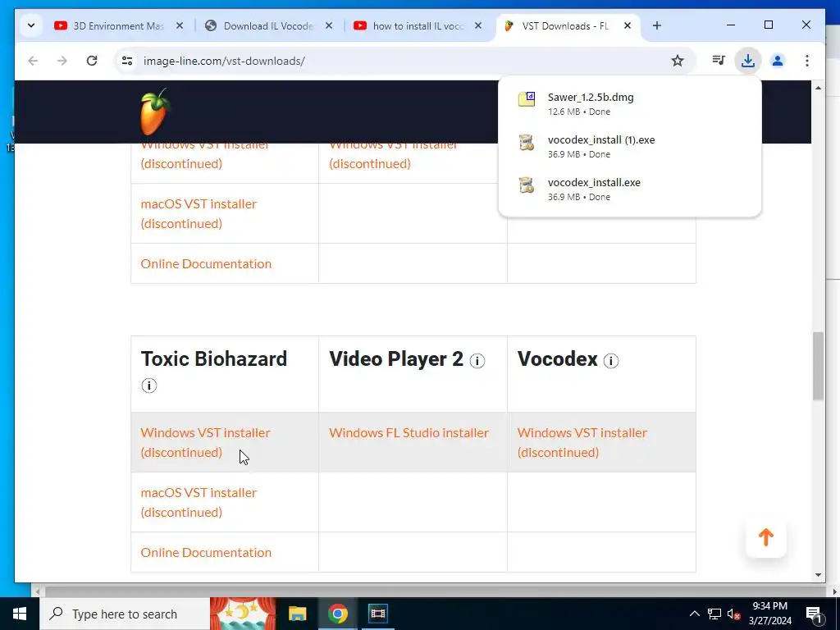Image resolution: width=840 pixels, height=630 pixels.
Task: Bookmark this page with the star icon
Action: coord(677,61)
